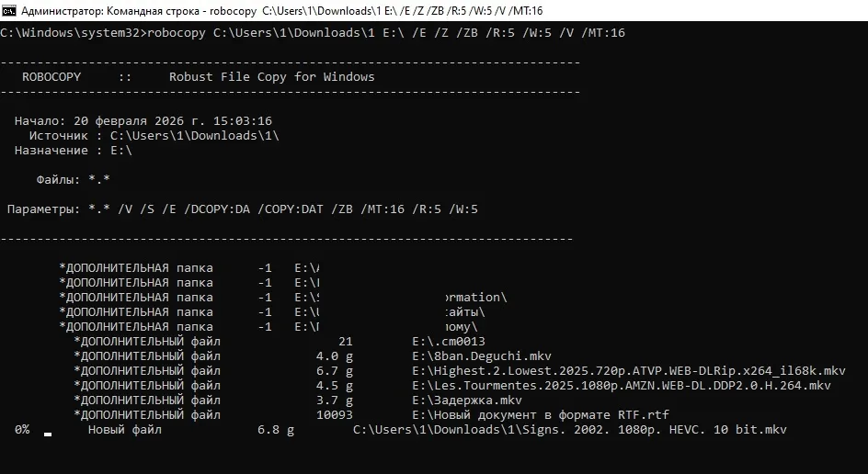This screenshot has width=868, height=474.
Task: Click the Highest.2.Lowest.2025 mkv file entry
Action: point(629,371)
